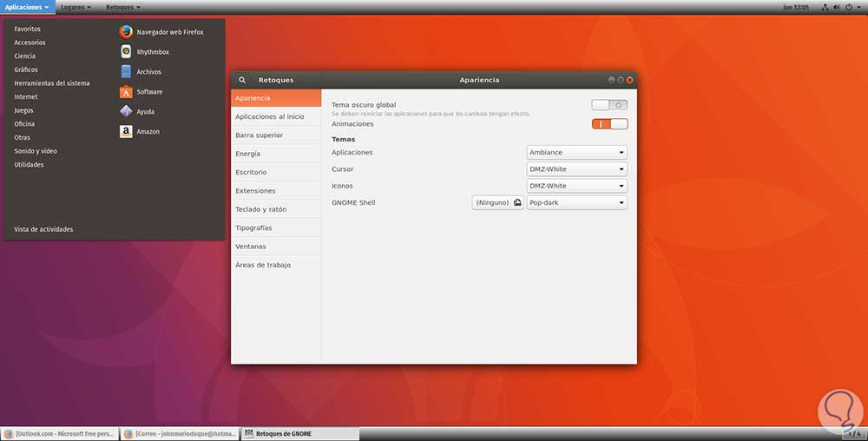Select the Sonido y vídeo category

tap(36, 151)
